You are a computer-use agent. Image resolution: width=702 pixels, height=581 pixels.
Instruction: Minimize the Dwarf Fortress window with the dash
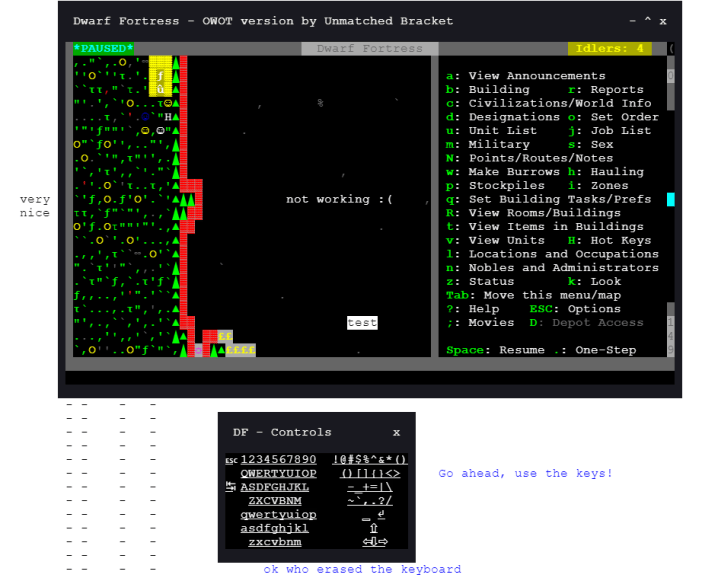point(632,21)
